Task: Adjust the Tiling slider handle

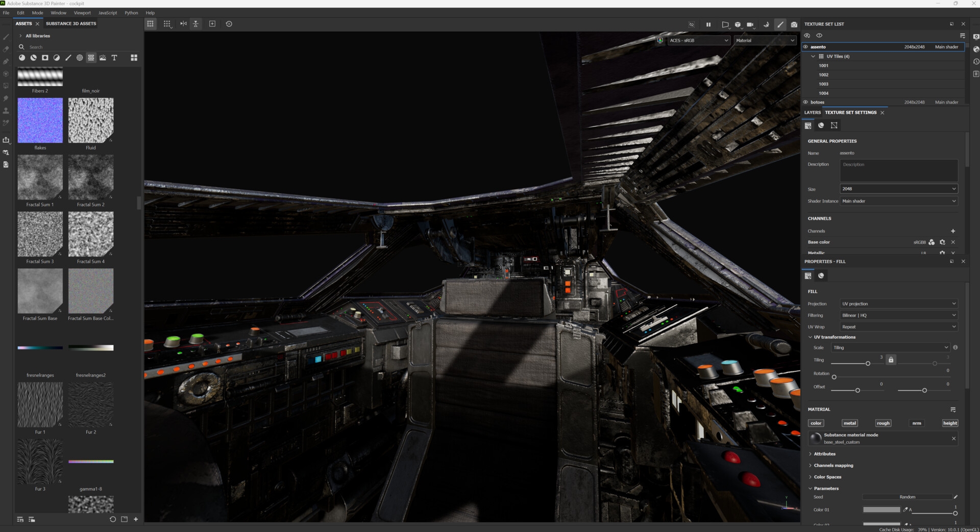Action: [x=868, y=364]
